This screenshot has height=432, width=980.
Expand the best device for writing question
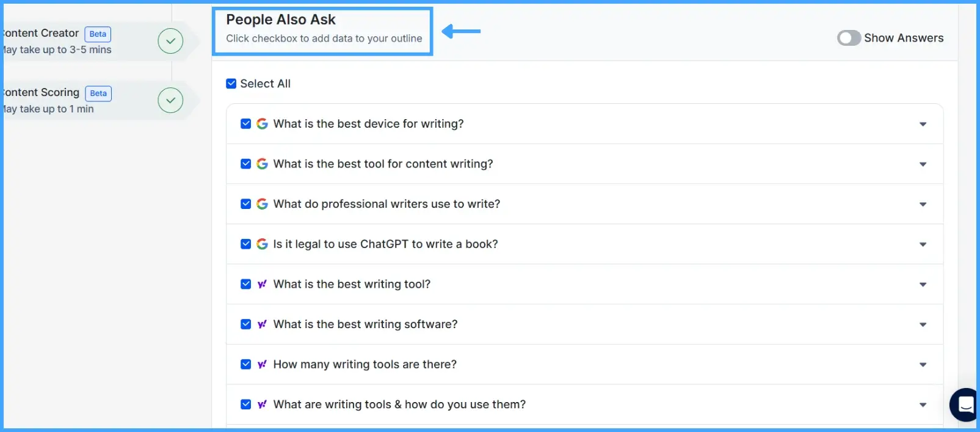click(x=923, y=123)
